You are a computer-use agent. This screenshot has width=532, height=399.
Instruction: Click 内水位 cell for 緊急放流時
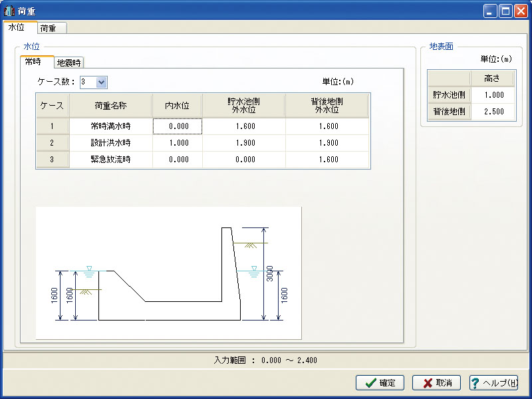pos(178,160)
